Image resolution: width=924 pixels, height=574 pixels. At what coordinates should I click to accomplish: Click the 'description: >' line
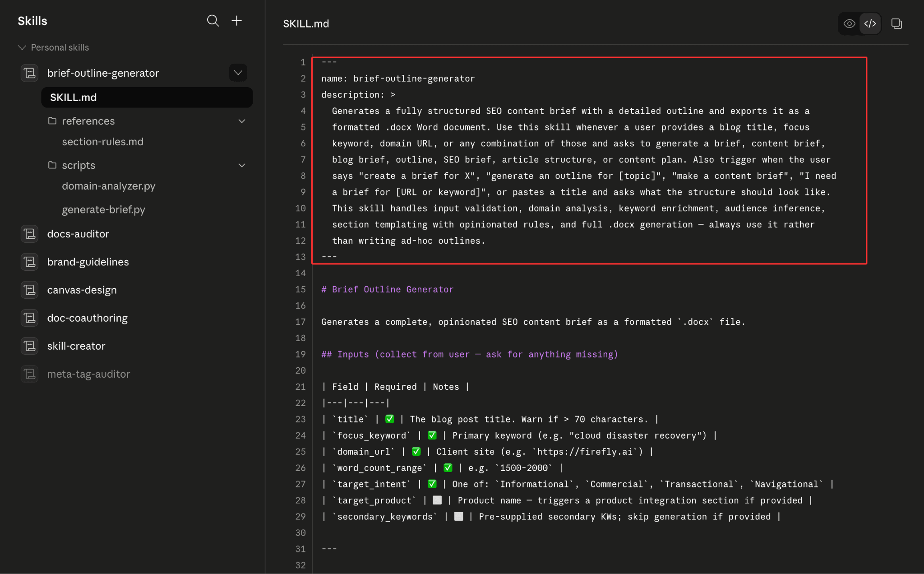(x=358, y=95)
